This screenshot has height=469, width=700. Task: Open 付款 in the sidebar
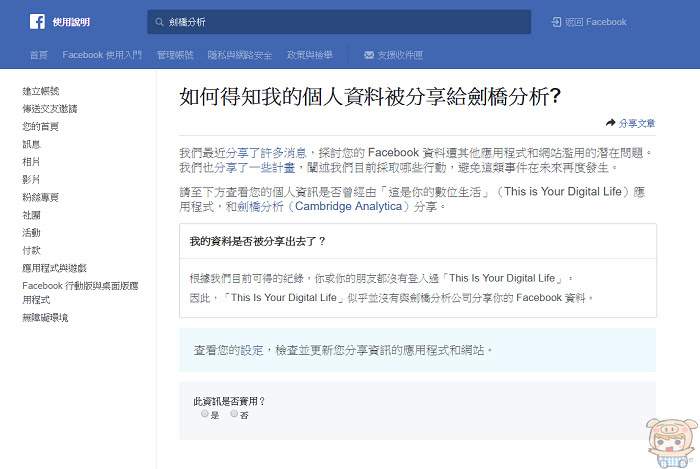pyautogui.click(x=31, y=250)
